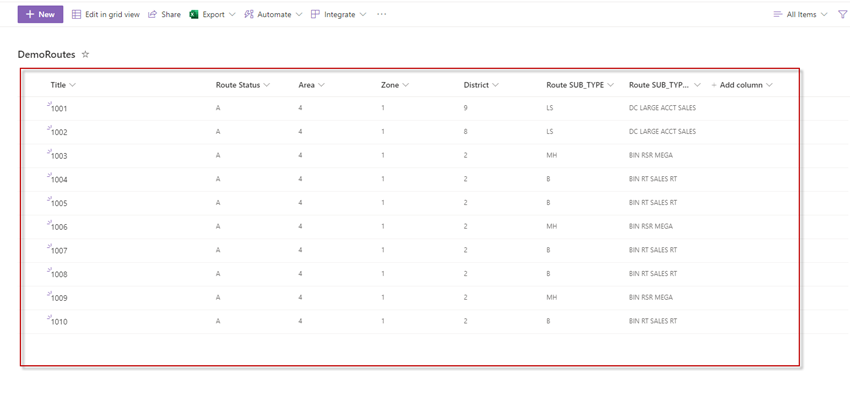
Task: Click Add column in the header
Action: coord(742,85)
